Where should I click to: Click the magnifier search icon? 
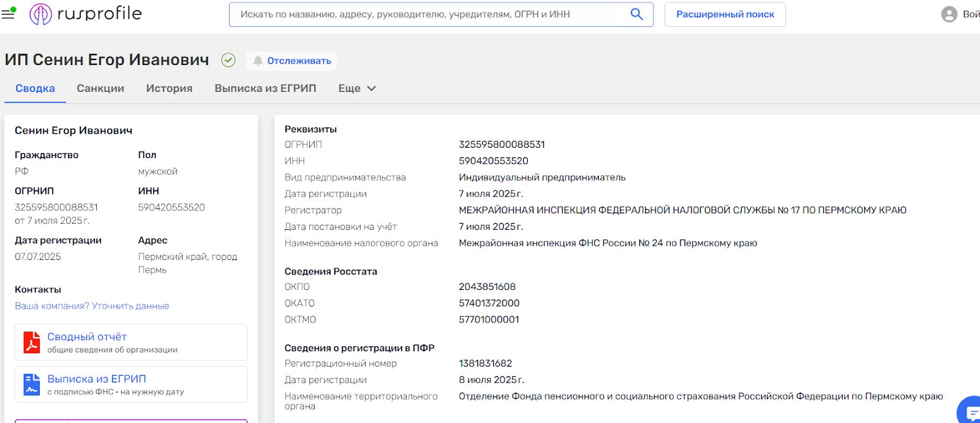click(x=636, y=14)
